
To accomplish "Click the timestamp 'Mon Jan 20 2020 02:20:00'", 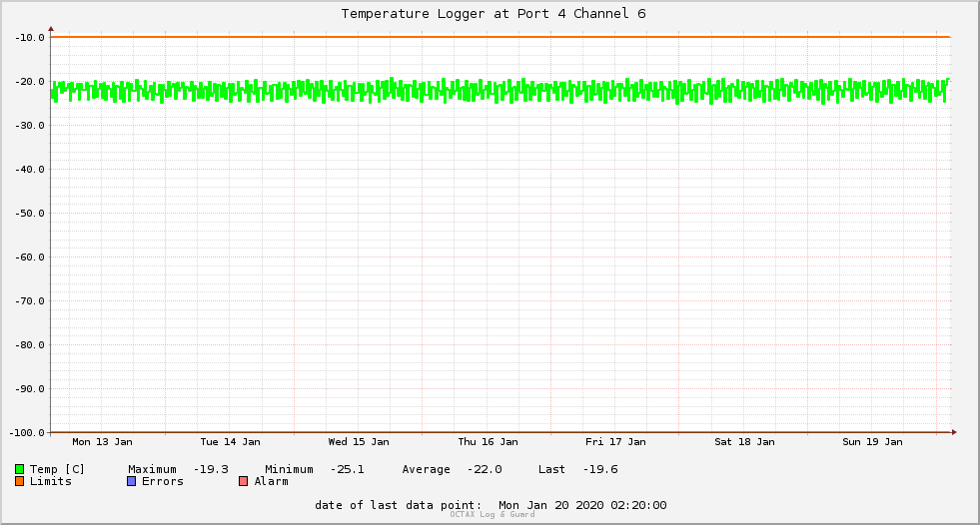I will (582, 505).
